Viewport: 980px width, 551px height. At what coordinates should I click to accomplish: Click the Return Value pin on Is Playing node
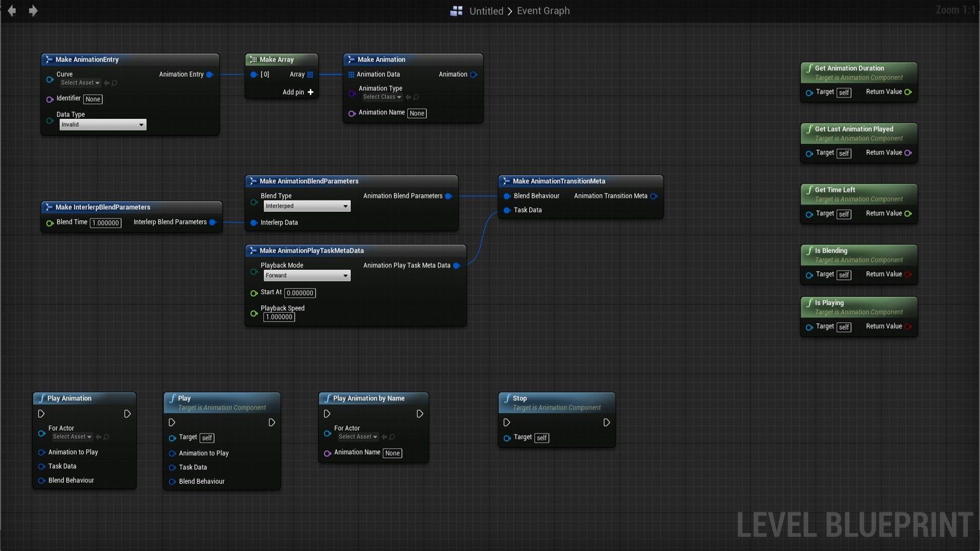(x=907, y=326)
